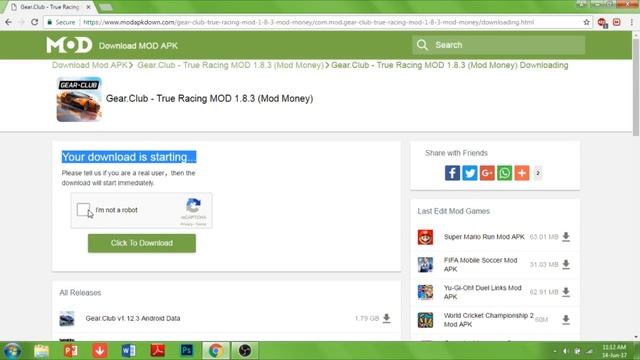Screen dimensions: 640x360
Task: Open Gear.Club v1.12.3 Android Data release
Action: click(x=133, y=318)
